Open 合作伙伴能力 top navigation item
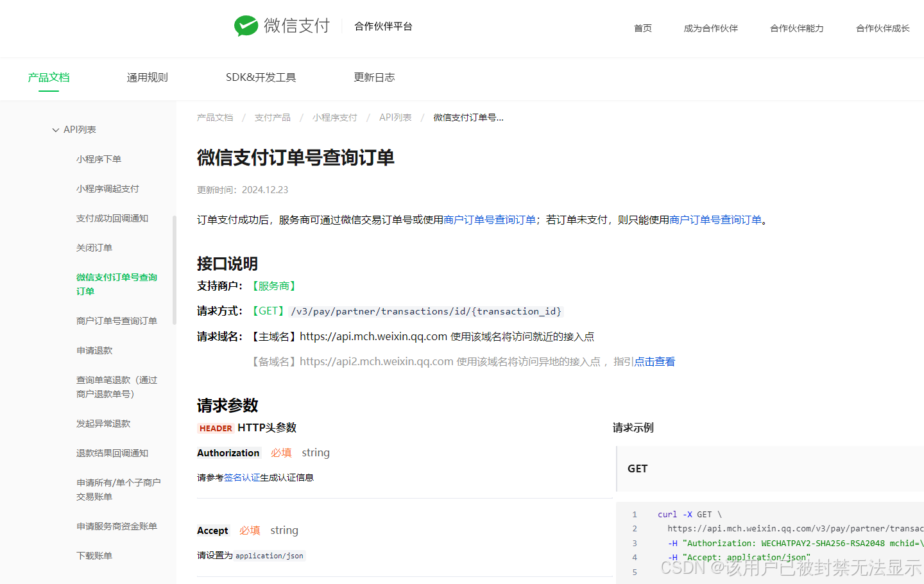The width and height of the screenshot is (924, 584). click(796, 28)
